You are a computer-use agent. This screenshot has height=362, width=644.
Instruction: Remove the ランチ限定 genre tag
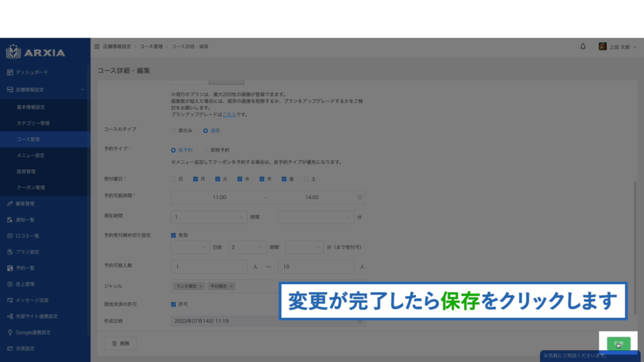[201, 287]
